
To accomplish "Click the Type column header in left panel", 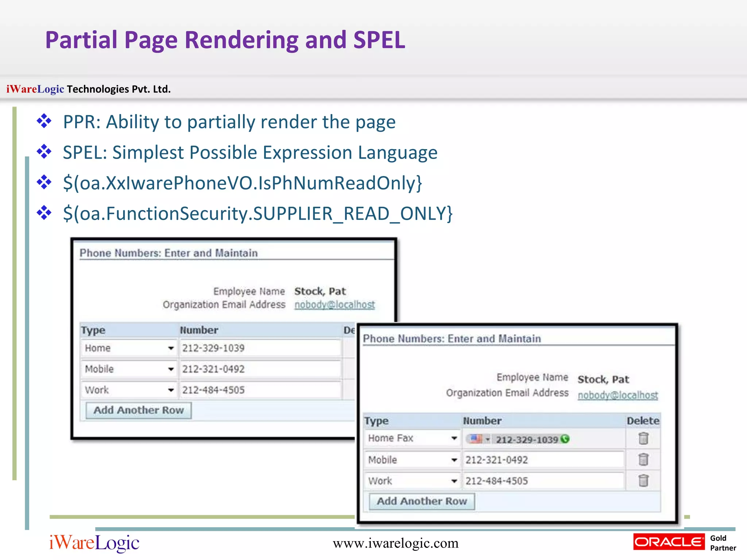I will tap(93, 330).
